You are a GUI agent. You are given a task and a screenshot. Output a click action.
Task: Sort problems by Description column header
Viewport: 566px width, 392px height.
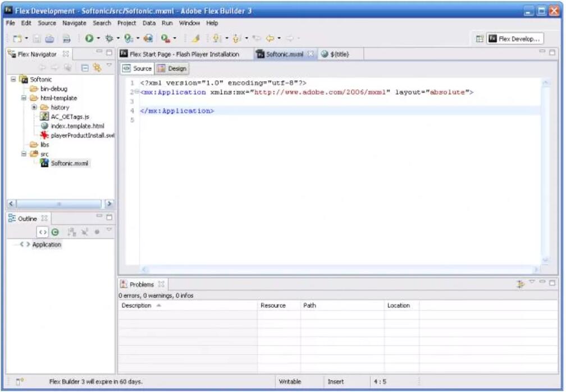coord(137,306)
